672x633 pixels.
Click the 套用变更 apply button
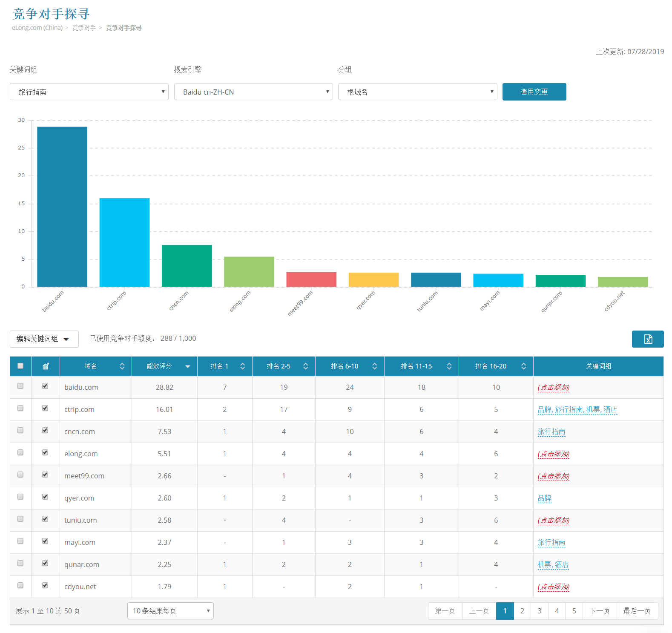point(534,92)
